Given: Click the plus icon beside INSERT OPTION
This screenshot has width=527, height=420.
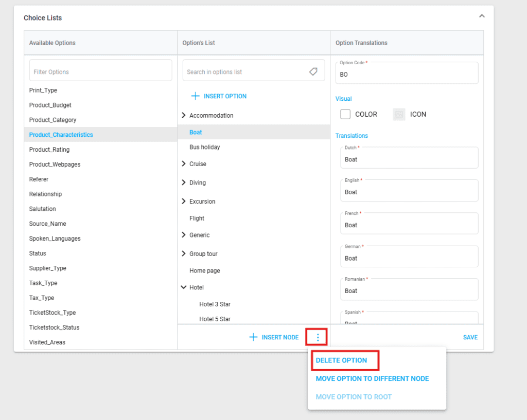Looking at the screenshot, I should 195,96.
